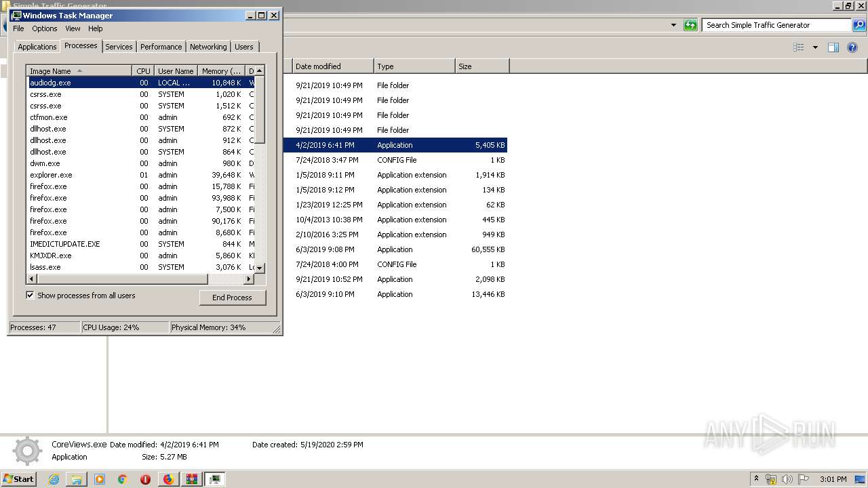Select the KMJXDR.exe process
Viewport: 868px width, 488px height.
coord(141,256)
